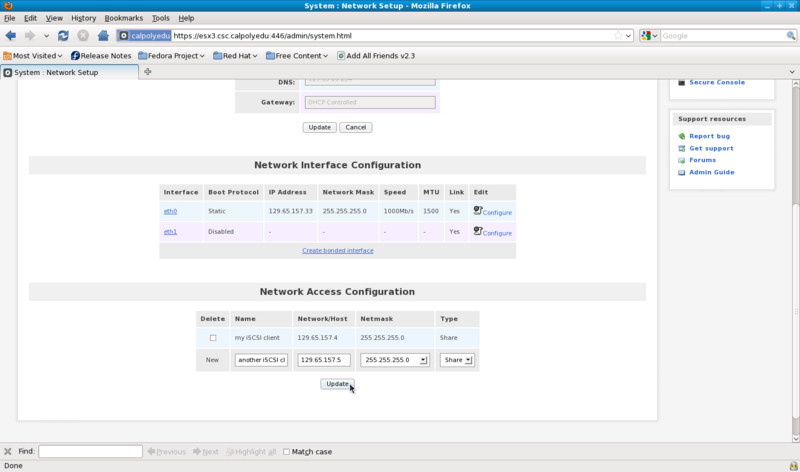Open a new tab with plus button
800x472 pixels.
[x=147, y=72]
